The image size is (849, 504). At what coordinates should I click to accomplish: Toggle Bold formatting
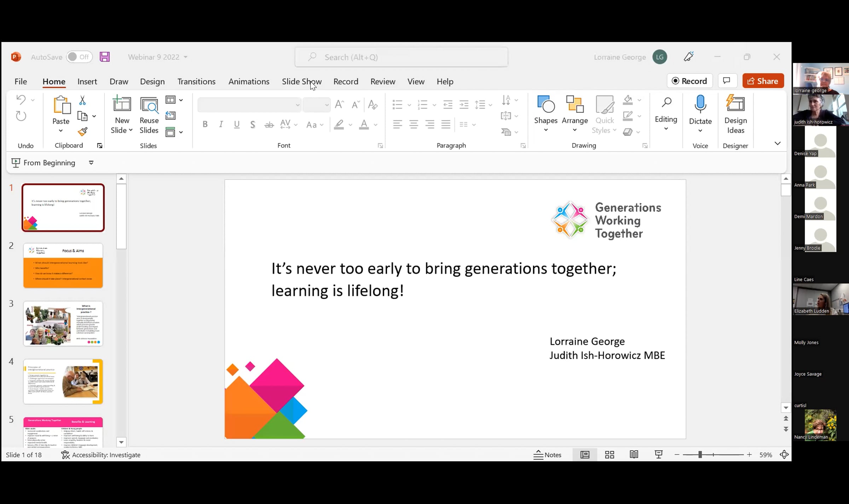click(205, 124)
